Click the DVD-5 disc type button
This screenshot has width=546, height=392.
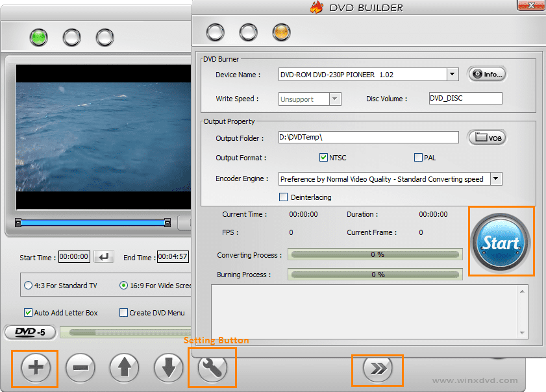click(31, 332)
